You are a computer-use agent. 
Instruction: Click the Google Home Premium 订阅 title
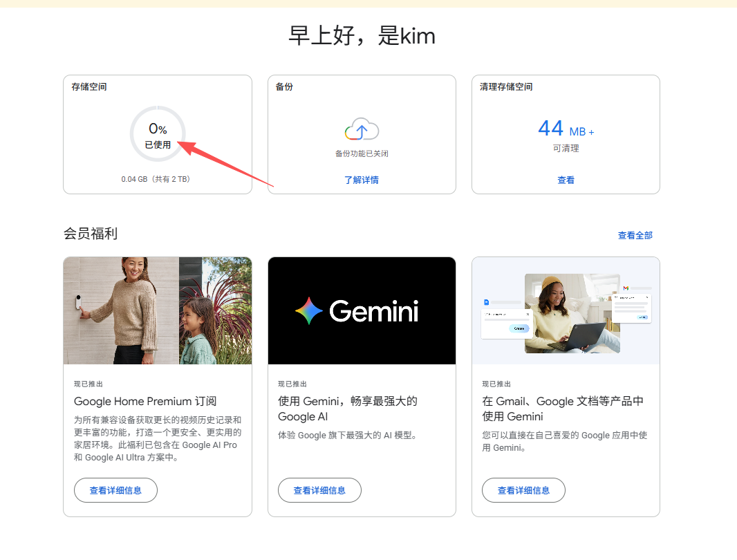coord(145,401)
